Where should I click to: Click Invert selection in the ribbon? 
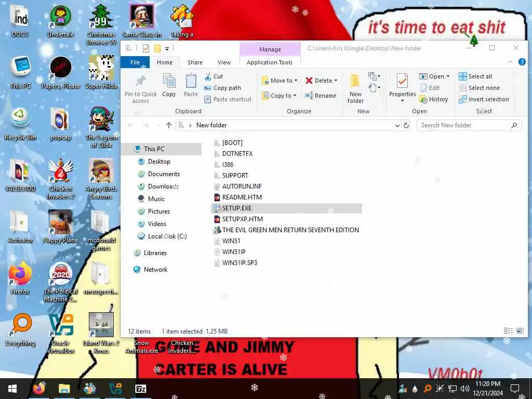(484, 99)
